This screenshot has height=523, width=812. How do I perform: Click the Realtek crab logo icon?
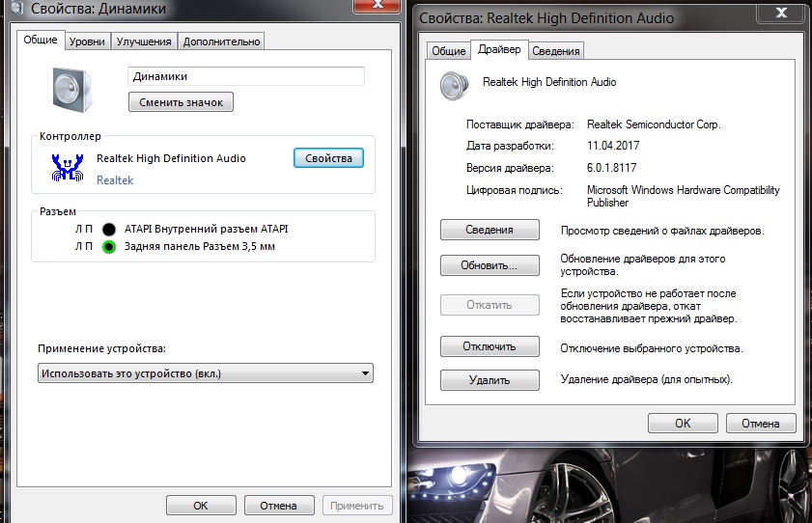(x=68, y=167)
